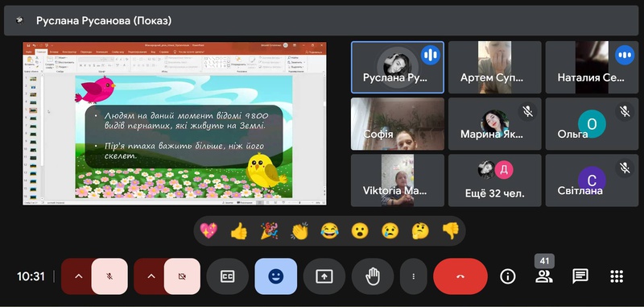Open the activities grid icon
The image size is (644, 307).
[617, 276]
